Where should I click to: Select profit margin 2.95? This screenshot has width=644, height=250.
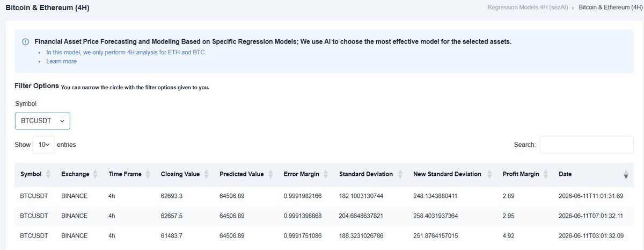[x=509, y=216]
